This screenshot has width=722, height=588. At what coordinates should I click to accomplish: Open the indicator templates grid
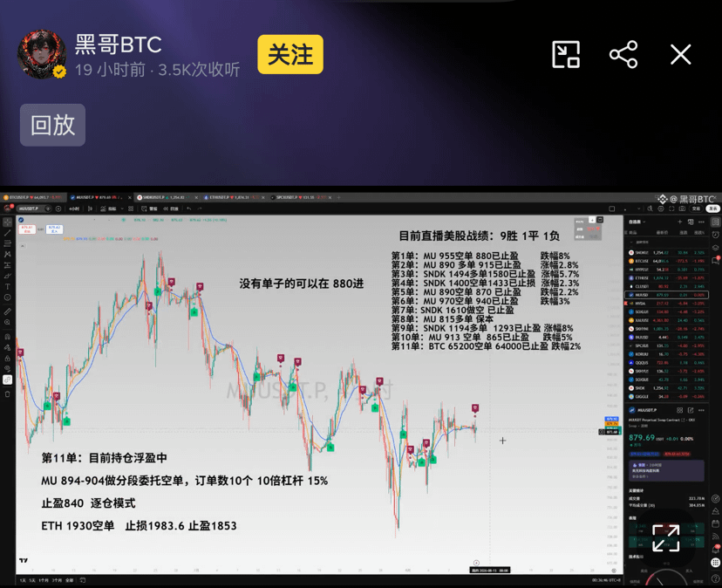[131, 209]
